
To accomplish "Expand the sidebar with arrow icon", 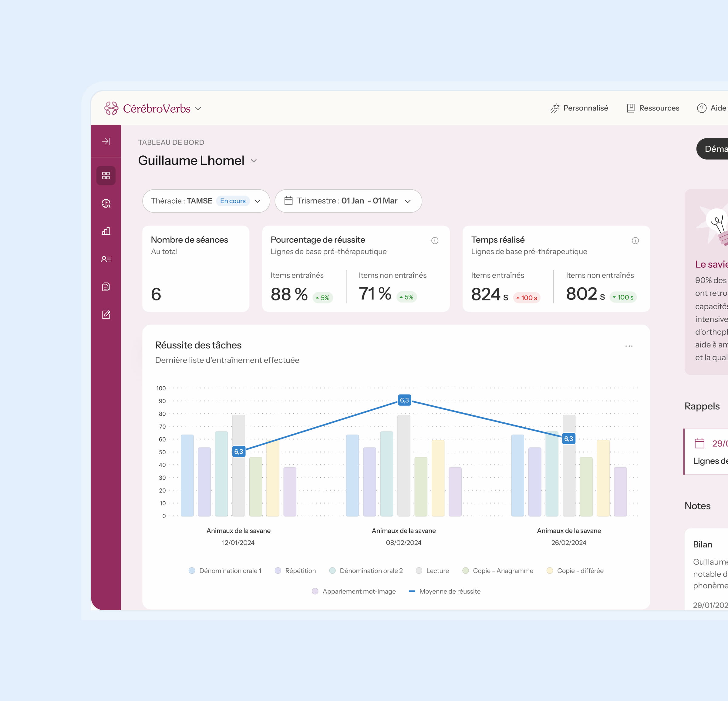I will 106,141.
